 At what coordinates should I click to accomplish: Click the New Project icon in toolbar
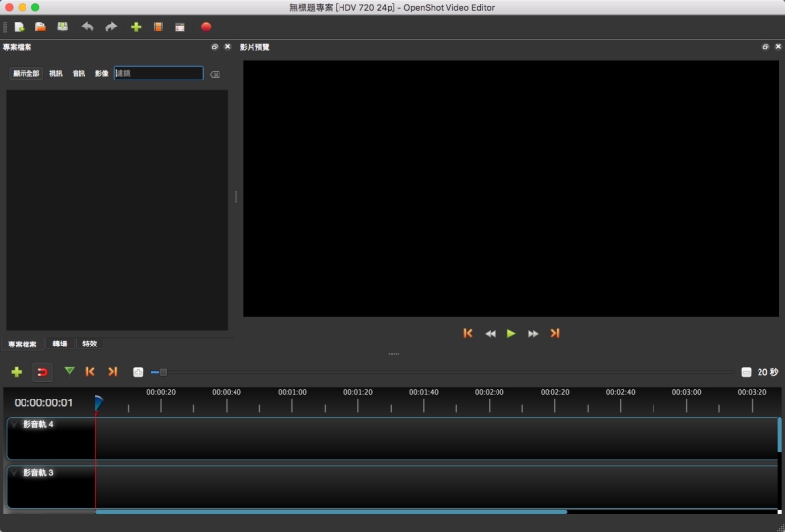pyautogui.click(x=19, y=27)
